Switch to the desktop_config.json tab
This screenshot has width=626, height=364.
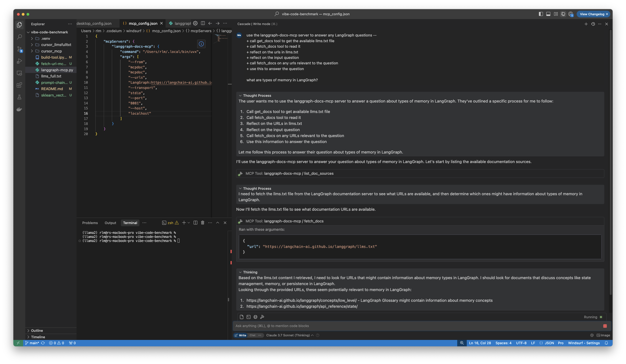click(x=94, y=23)
